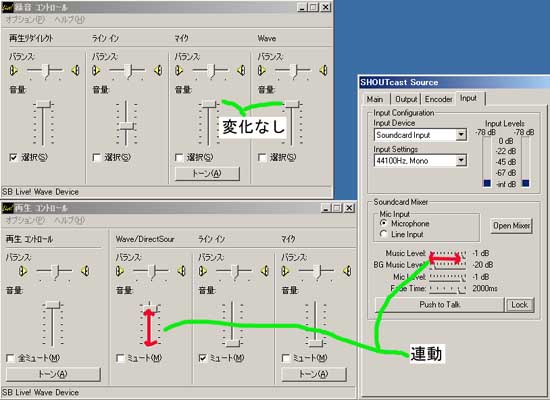Viewport: 550px width, 400px height.
Task: Enable 選択 checkbox for recording ライン イン
Action: [96, 158]
